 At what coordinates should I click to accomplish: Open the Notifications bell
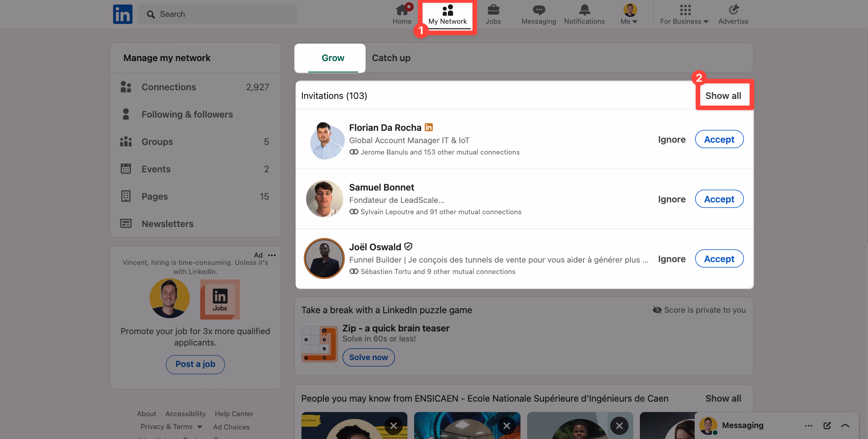pos(584,14)
